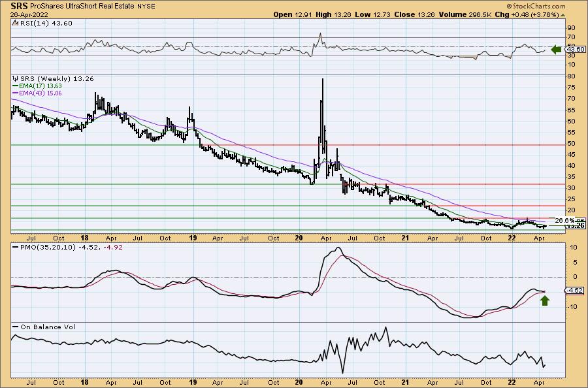Select the Open 12.91 quote value

(x=293, y=14)
